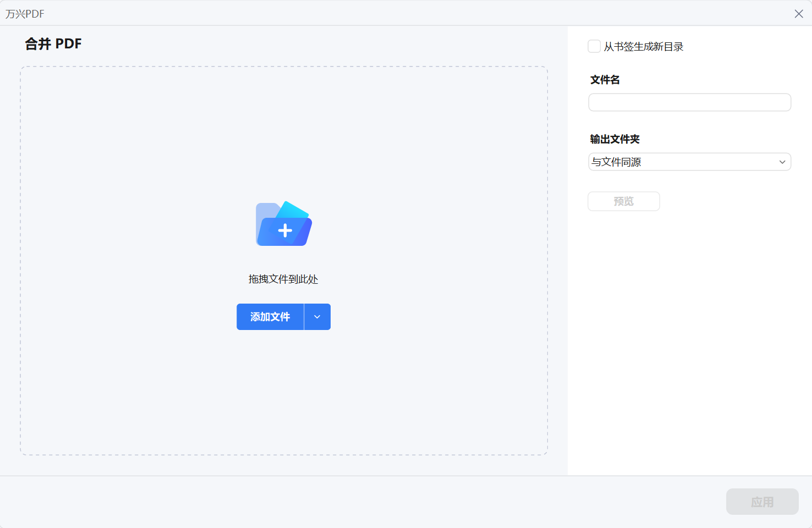Open the 与文件同源 output folder dropdown

[689, 162]
